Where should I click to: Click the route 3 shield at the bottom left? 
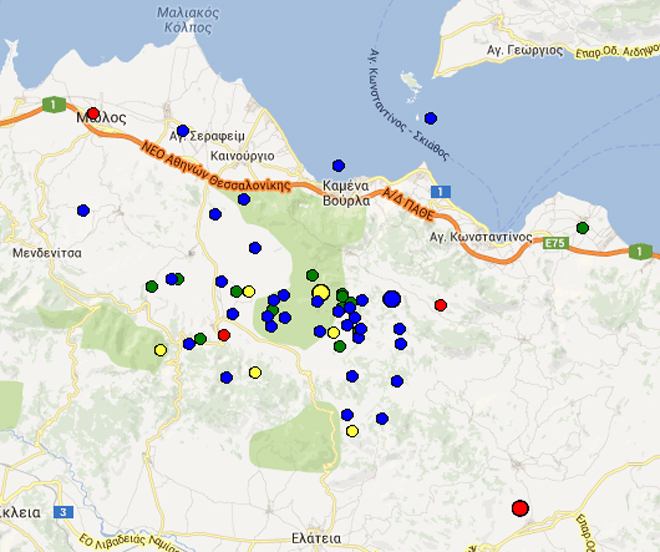point(64,512)
